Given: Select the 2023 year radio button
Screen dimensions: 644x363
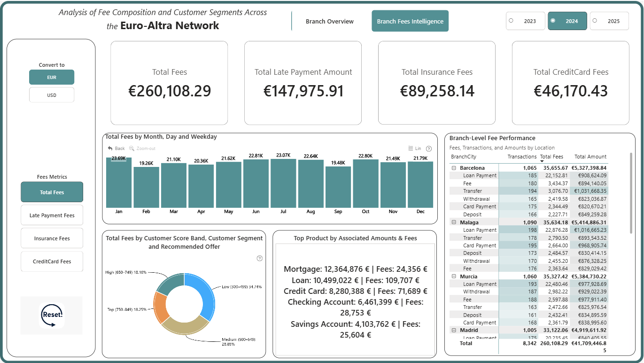Looking at the screenshot, I should pos(511,21).
